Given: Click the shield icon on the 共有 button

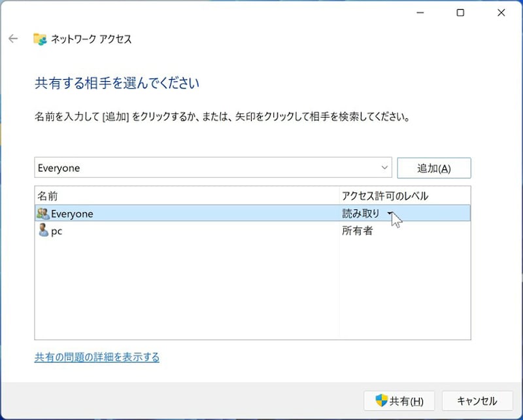Looking at the screenshot, I should (x=381, y=400).
